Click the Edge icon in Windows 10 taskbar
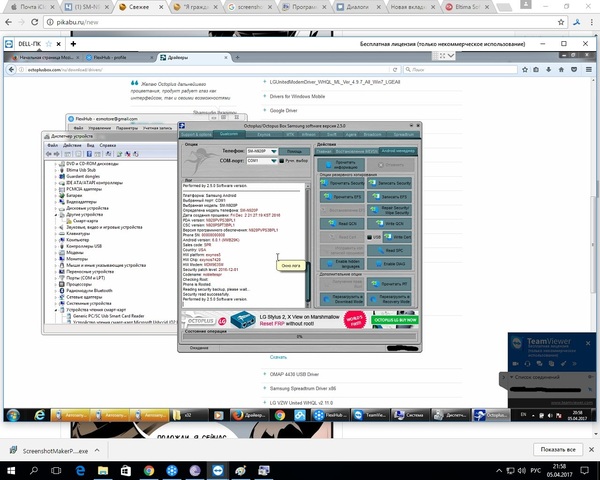This screenshot has height=480, width=600. 80,470
